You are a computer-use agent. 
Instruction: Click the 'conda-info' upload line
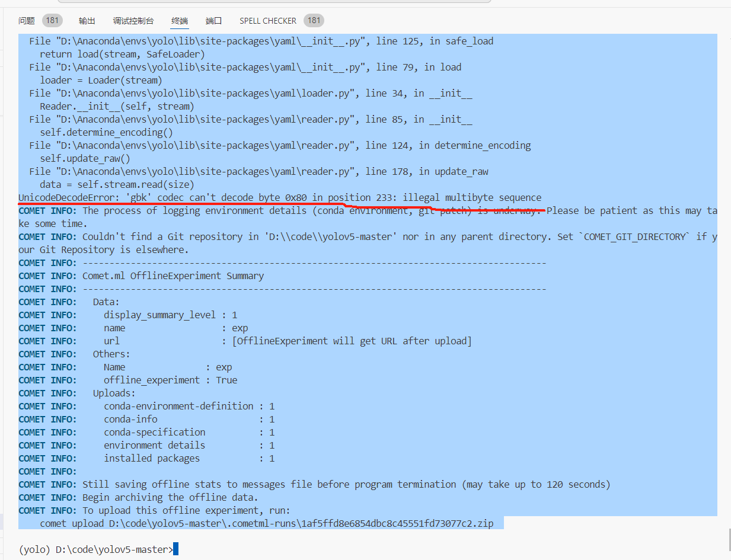[189, 419]
